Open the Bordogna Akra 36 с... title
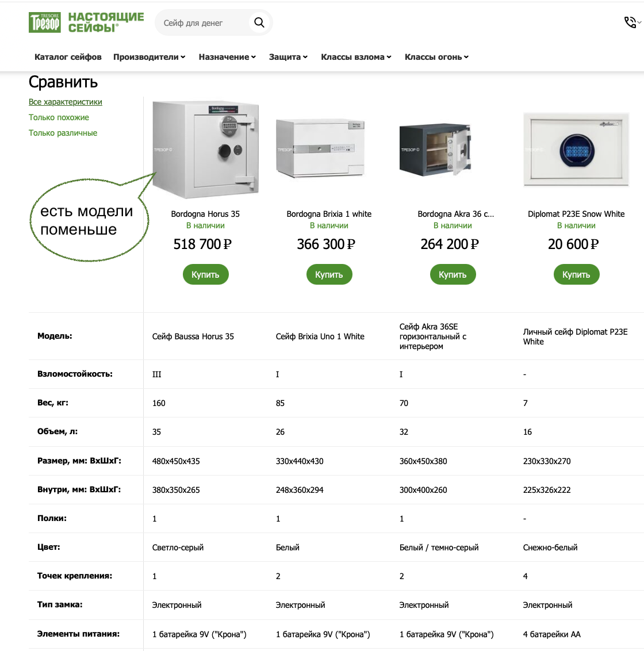The image size is (644, 651). (455, 214)
